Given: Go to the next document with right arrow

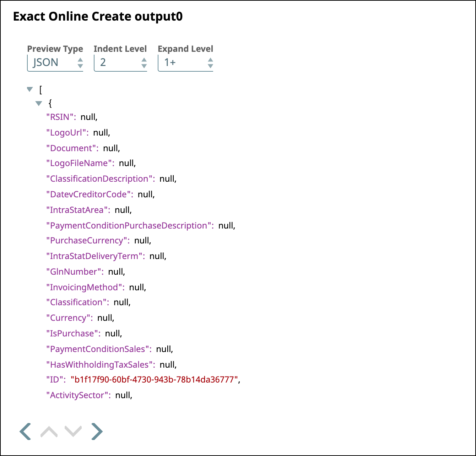Looking at the screenshot, I should pos(97,432).
